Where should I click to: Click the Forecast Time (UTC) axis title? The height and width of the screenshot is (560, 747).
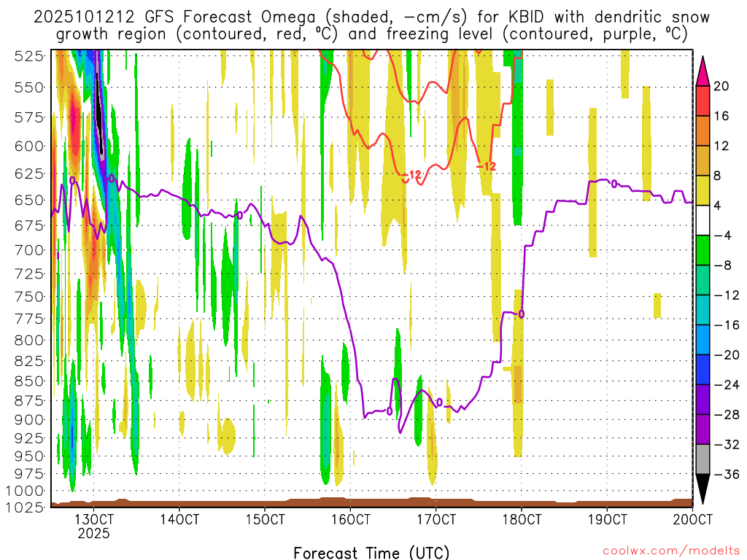(371, 553)
